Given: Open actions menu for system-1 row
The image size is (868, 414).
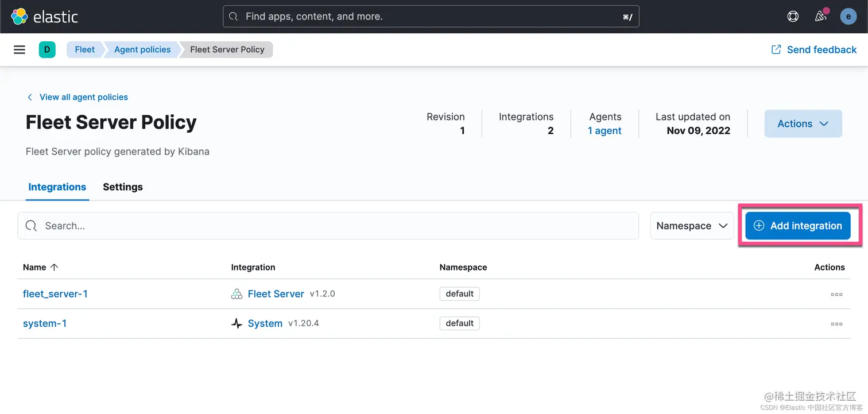Looking at the screenshot, I should [x=836, y=324].
